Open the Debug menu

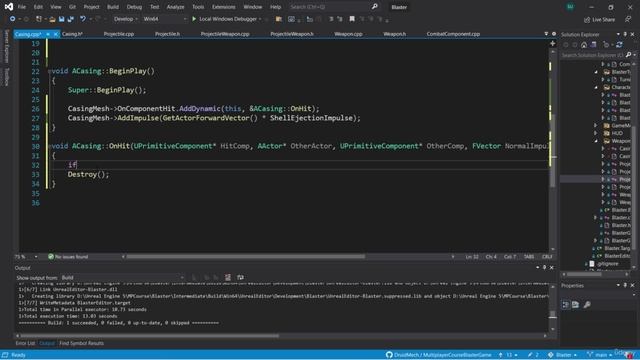tap(134, 7)
